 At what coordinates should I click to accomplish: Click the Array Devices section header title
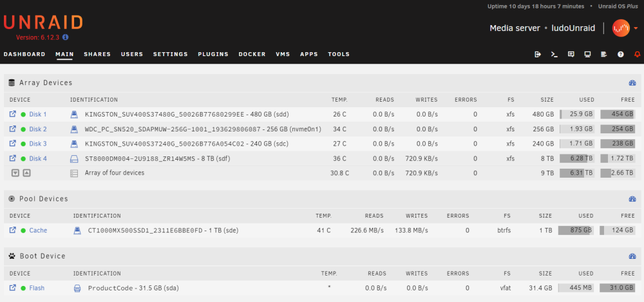point(46,82)
